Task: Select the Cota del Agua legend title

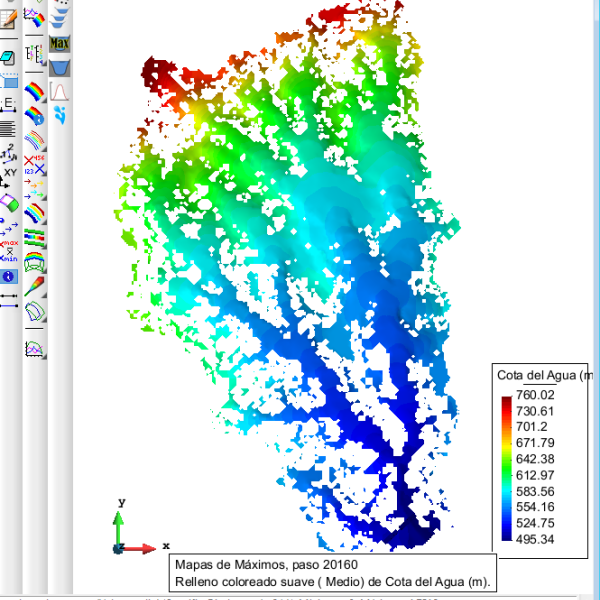Action: 545,375
